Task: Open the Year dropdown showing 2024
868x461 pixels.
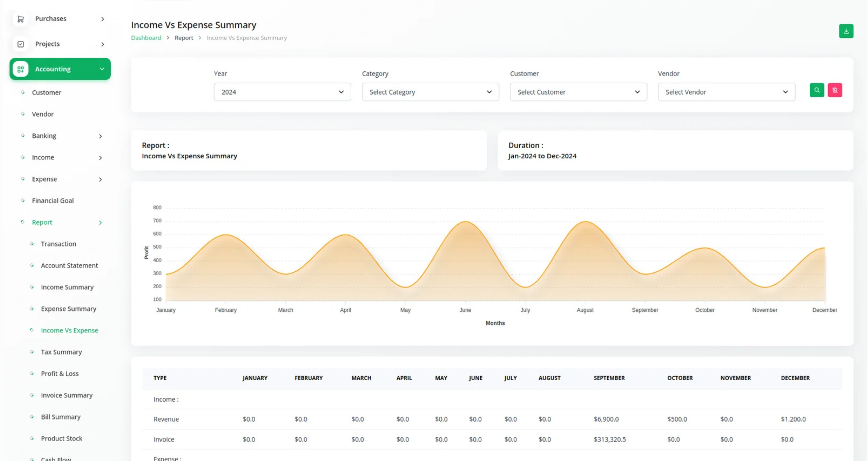Action: 282,92
